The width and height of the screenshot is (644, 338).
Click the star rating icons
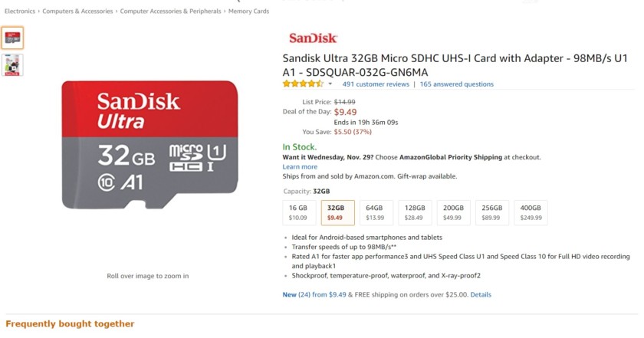(303, 84)
